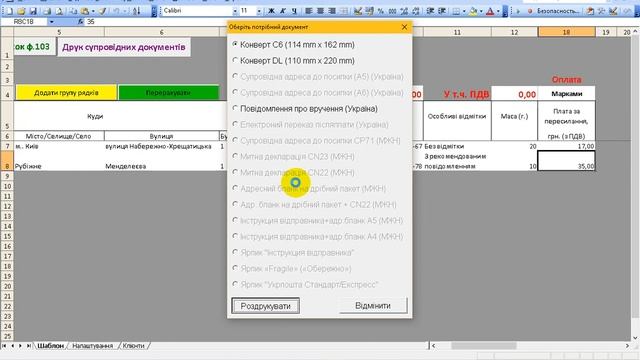Click the Paste clipboard icon
640x360 pixels.
coord(85,11)
